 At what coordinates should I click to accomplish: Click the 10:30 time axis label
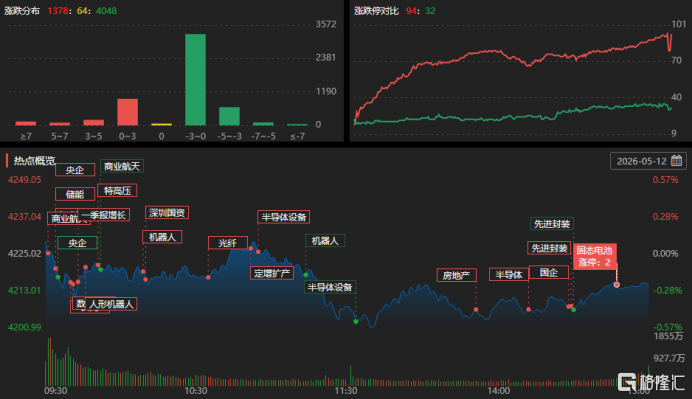[x=196, y=391]
